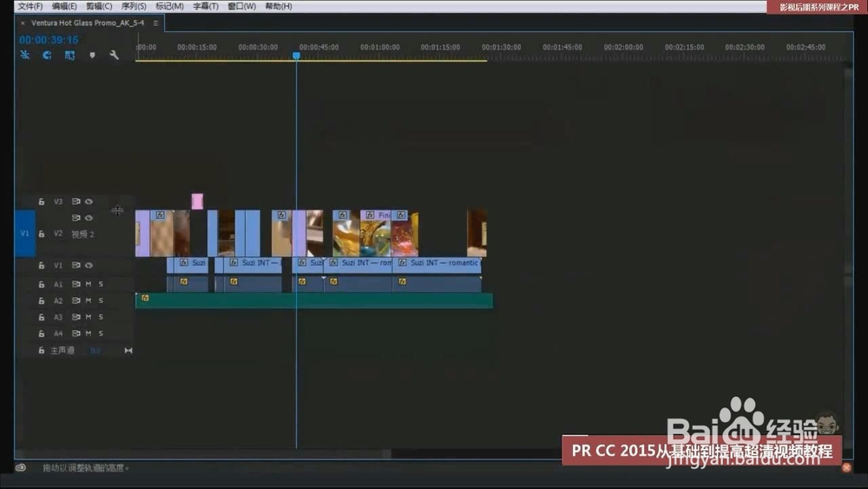The image size is (868, 489).
Task: Click fx badge on the Fin clip
Action: [x=371, y=215]
